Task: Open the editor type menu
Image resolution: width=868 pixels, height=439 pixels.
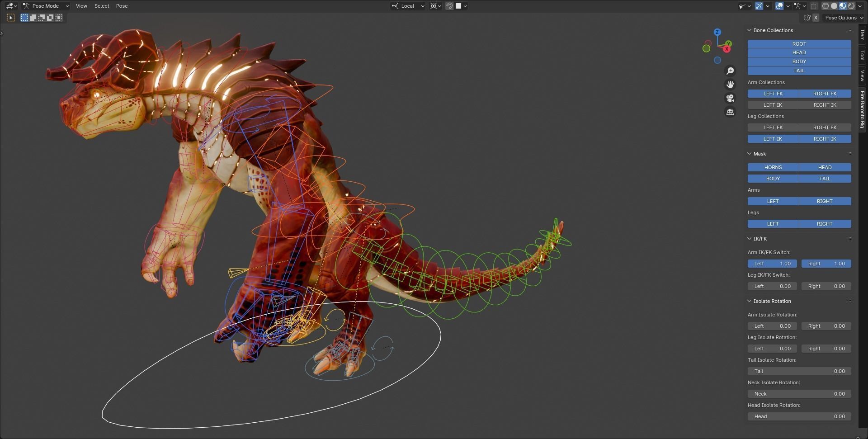Action: click(x=11, y=6)
